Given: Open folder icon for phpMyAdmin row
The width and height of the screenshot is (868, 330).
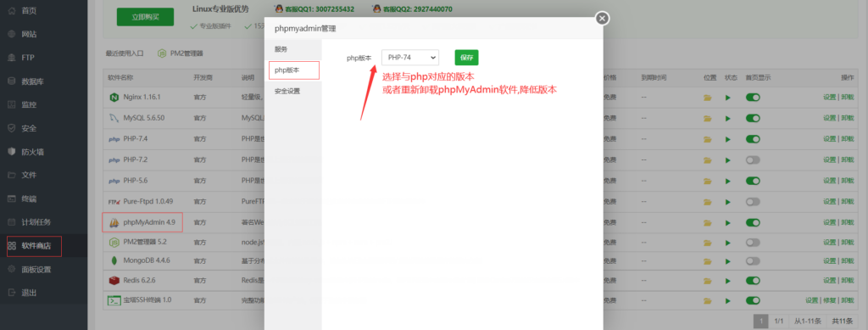Looking at the screenshot, I should 708,222.
